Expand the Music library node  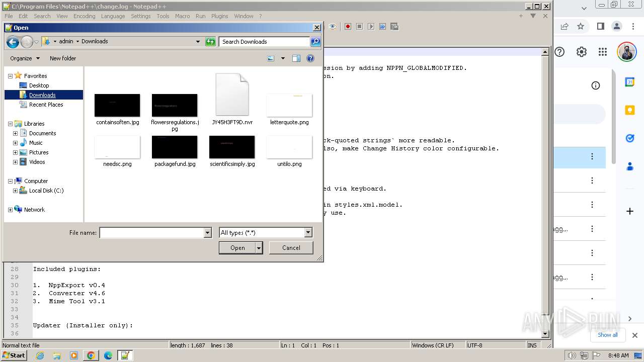pyautogui.click(x=15, y=143)
